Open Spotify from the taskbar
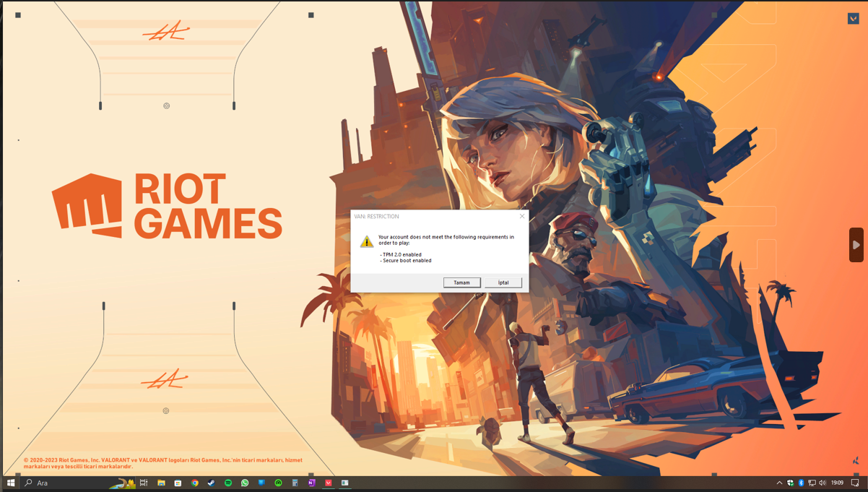Viewport: 868px width, 492px height. (x=228, y=483)
